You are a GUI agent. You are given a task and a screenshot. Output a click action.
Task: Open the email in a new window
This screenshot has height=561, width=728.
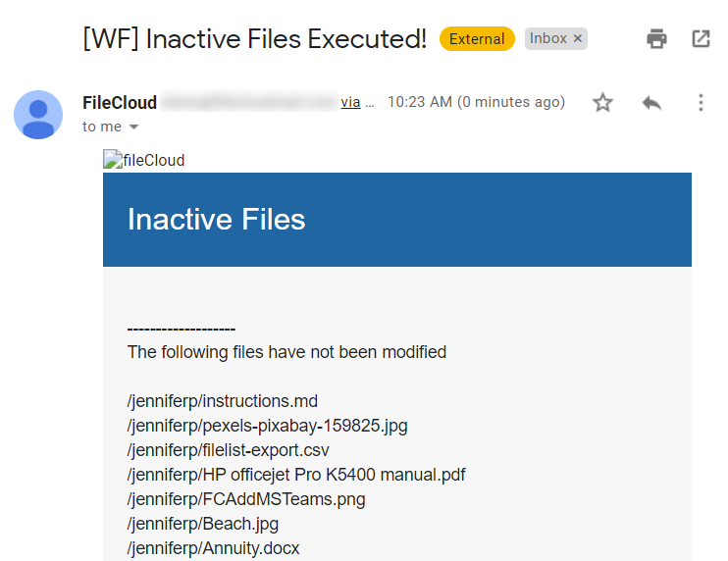click(x=701, y=39)
